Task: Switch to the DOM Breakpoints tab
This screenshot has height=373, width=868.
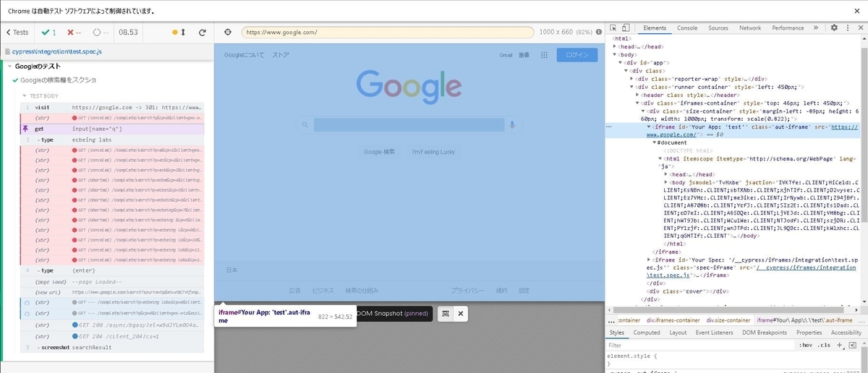Action: pyautogui.click(x=765, y=333)
